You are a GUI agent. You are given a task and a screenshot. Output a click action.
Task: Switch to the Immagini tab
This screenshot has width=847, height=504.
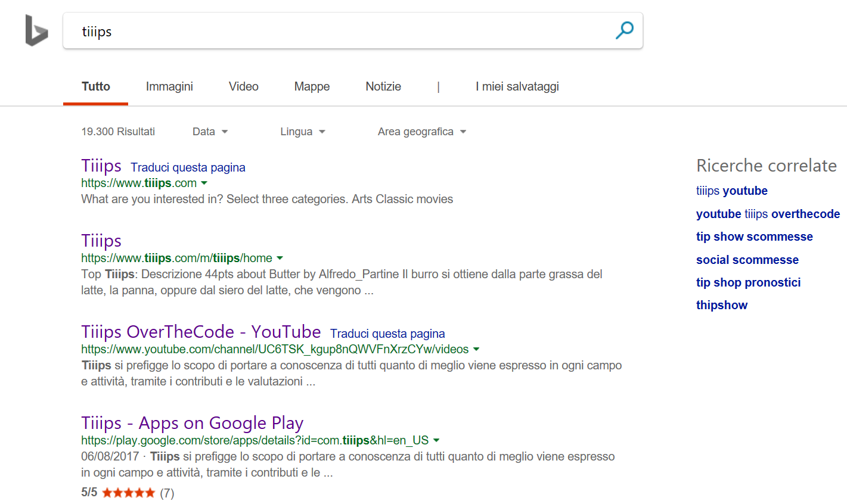coord(169,86)
